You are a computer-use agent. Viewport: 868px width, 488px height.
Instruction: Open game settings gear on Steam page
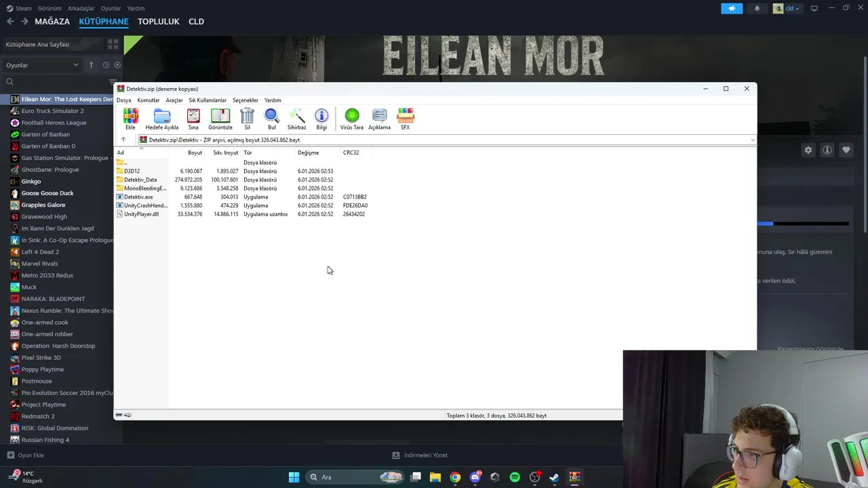tap(808, 150)
